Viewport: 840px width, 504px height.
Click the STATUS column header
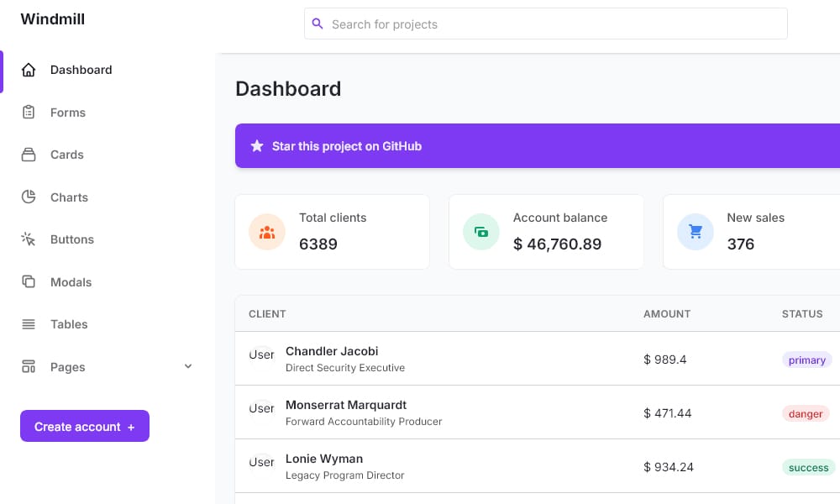coord(802,314)
